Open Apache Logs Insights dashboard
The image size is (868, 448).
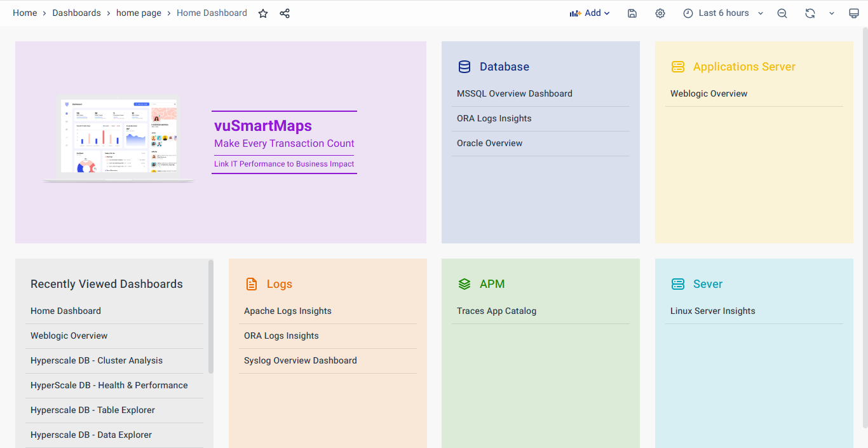point(287,311)
